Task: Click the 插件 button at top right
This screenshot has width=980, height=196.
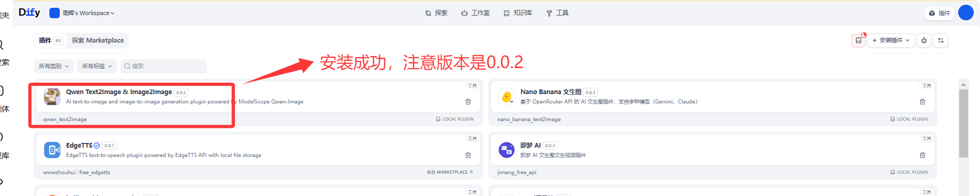Action: (940, 13)
